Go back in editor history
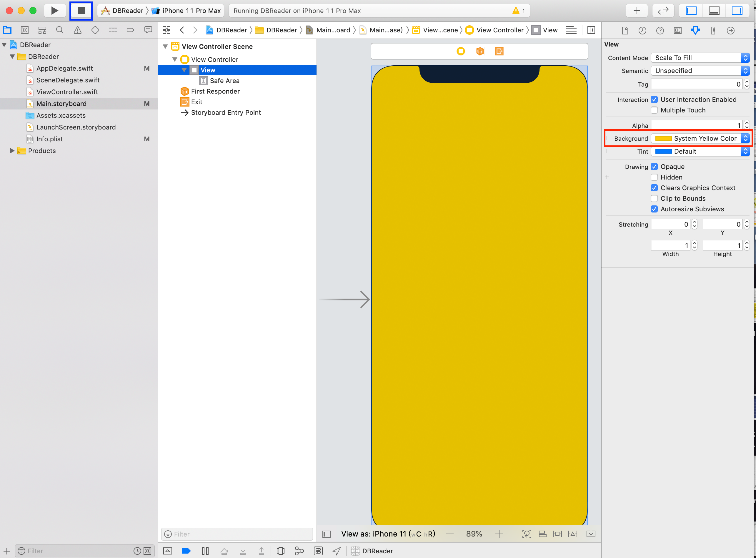756x558 pixels. point(182,30)
